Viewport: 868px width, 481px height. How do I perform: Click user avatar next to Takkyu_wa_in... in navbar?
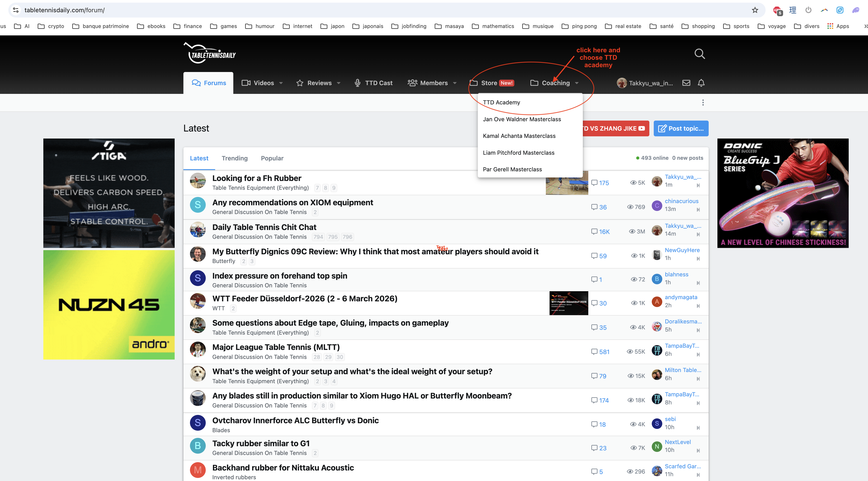point(622,83)
